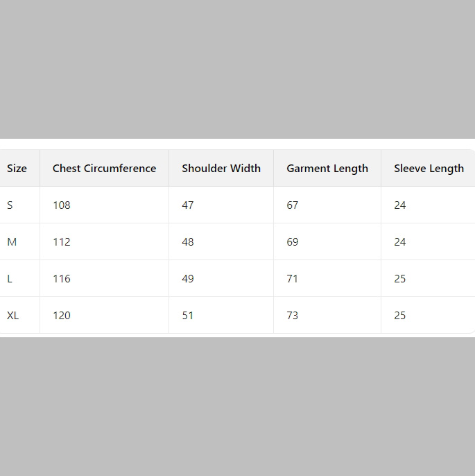Click chest value 108
This screenshot has width=475, height=476.
tap(62, 205)
